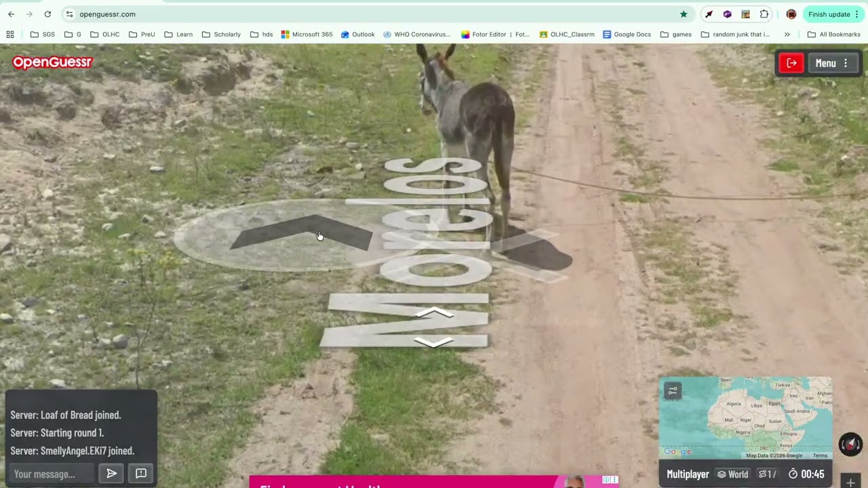This screenshot has width=868, height=488.
Task: Open the All Bookmarks folder
Action: tap(833, 35)
